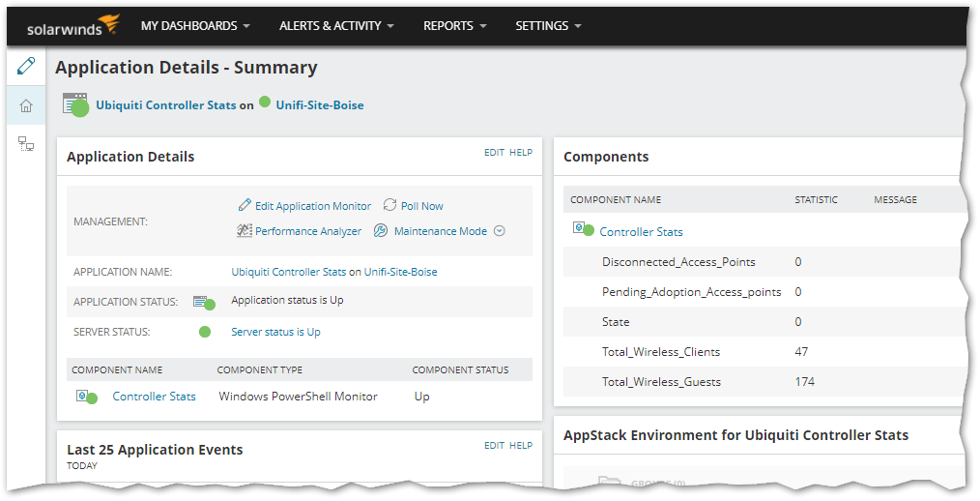Click Windows PowerShell Monitor text
Image resolution: width=980 pixels, height=501 pixels.
point(298,397)
